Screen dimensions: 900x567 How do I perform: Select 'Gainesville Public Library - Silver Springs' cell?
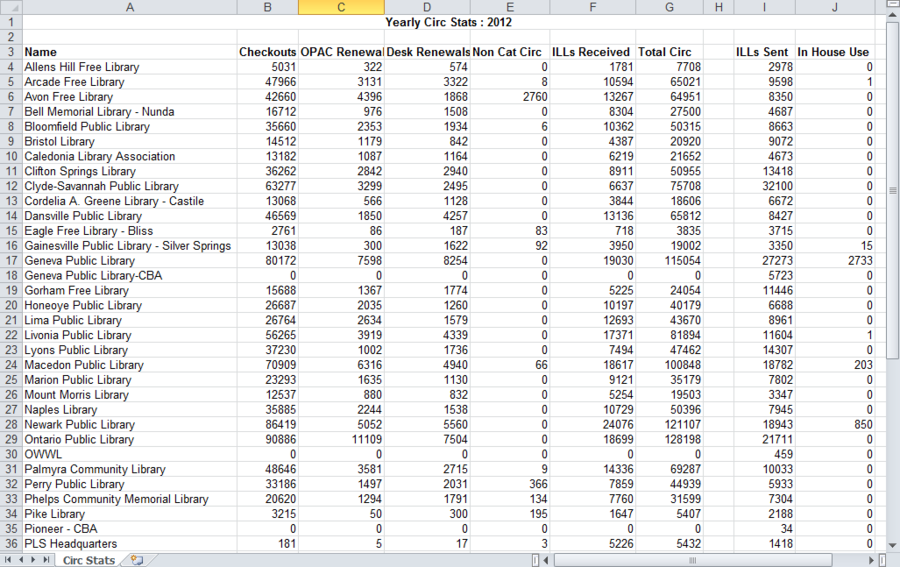[130, 246]
